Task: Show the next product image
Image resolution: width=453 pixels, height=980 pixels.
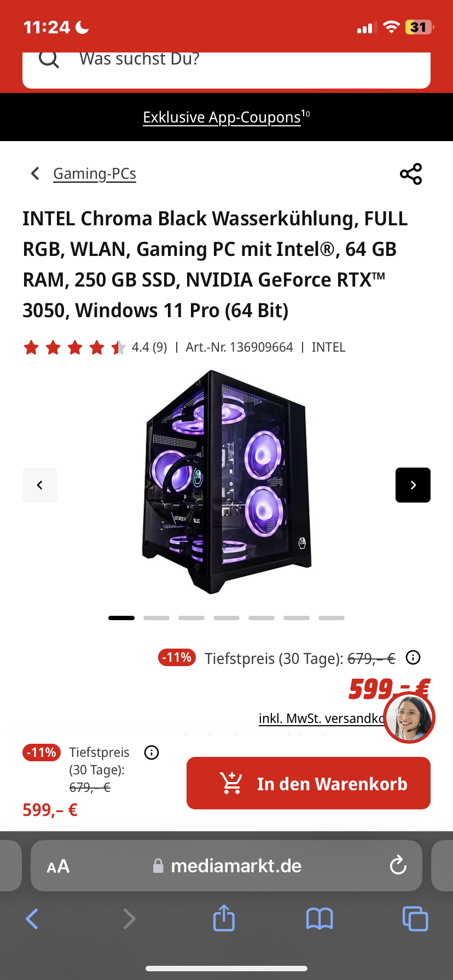Action: point(413,485)
